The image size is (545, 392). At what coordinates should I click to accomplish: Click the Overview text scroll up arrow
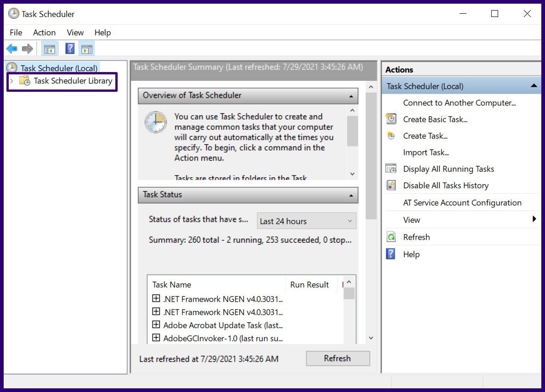(x=352, y=111)
